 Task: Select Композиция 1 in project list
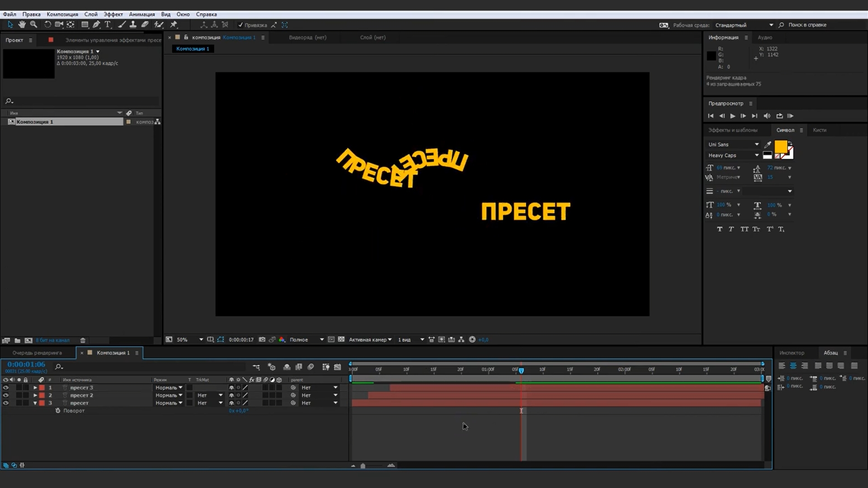pyautogui.click(x=34, y=122)
